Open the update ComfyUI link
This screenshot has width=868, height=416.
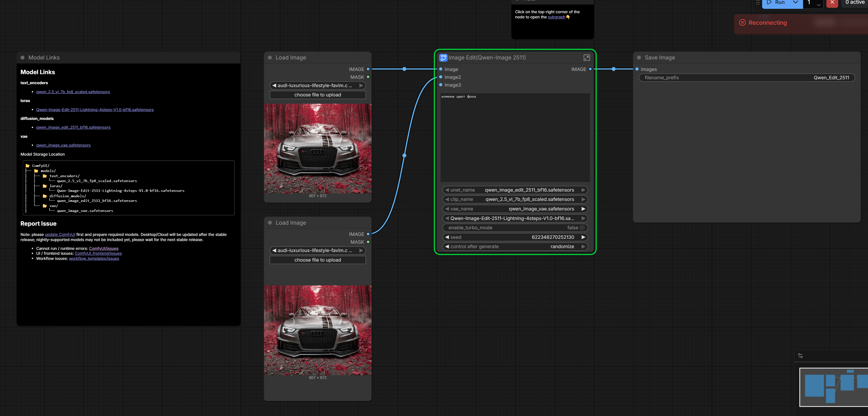pos(60,235)
